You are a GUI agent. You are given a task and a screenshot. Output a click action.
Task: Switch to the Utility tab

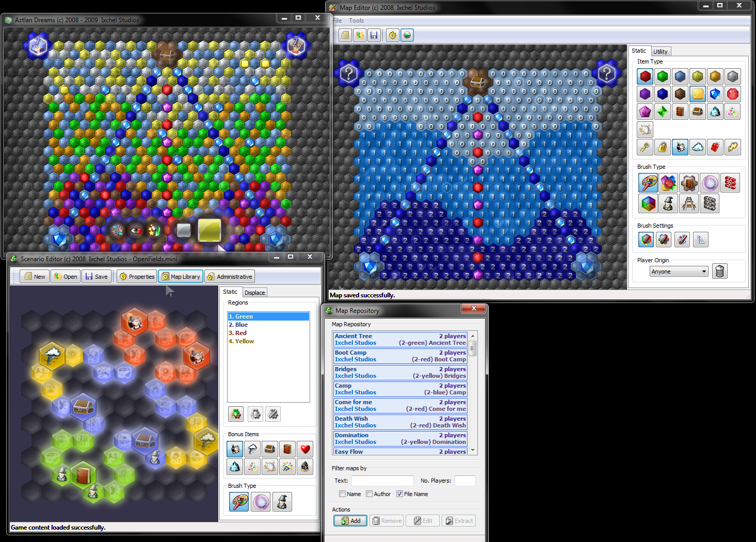[x=660, y=52]
